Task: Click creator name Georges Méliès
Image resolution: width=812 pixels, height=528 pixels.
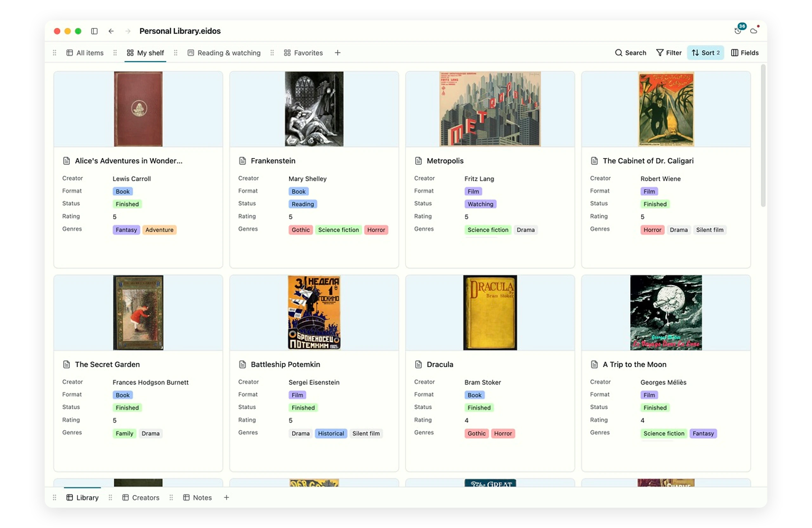Action: coord(664,383)
